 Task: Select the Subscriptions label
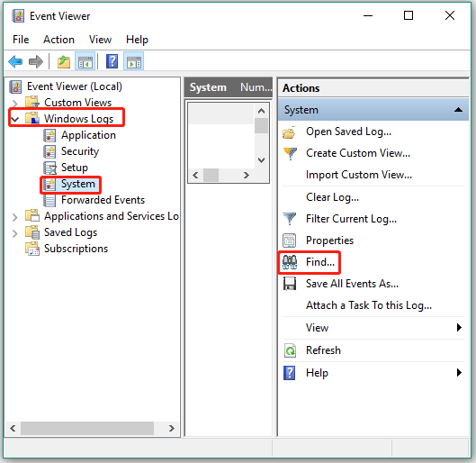tap(76, 249)
